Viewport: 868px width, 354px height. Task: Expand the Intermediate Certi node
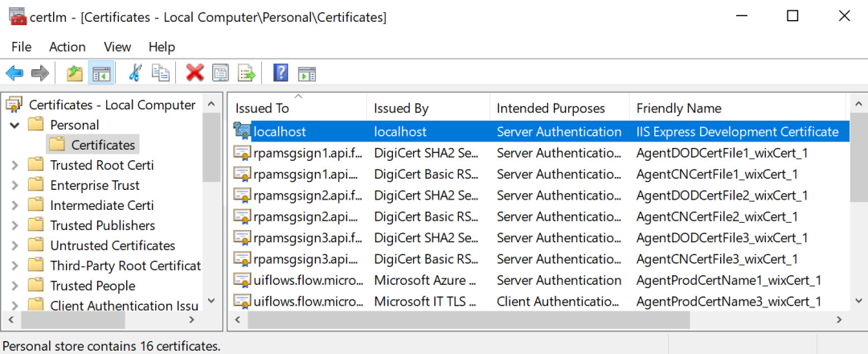click(x=14, y=205)
